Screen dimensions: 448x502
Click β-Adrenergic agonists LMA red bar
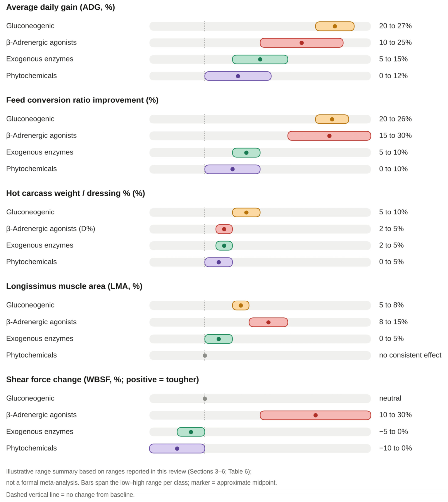268,322
